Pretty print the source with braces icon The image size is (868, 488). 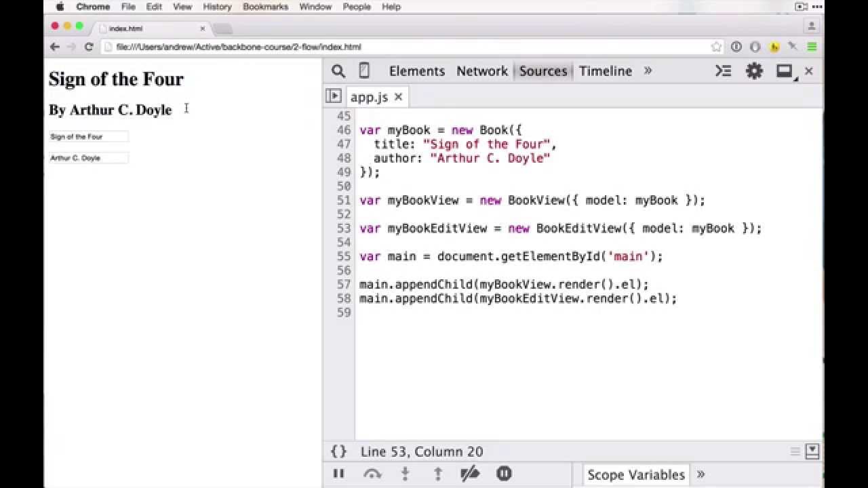click(338, 451)
